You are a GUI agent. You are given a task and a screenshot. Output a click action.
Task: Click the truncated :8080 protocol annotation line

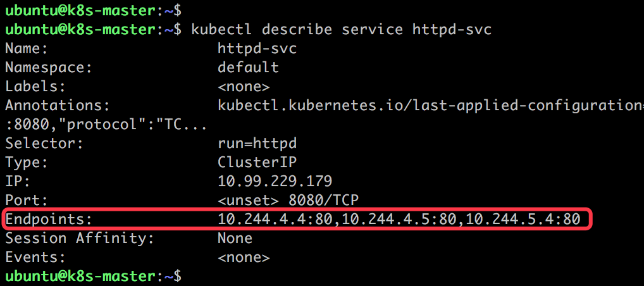(106, 125)
